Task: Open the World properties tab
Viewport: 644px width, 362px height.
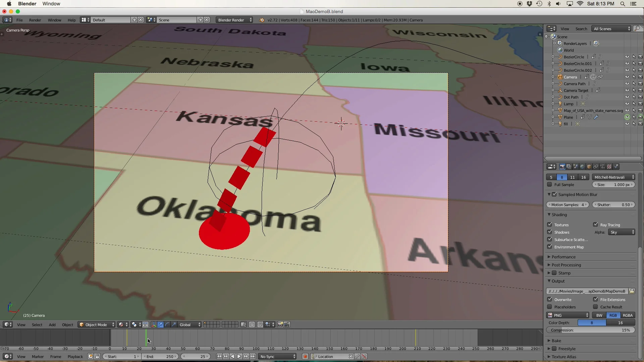Action: pos(582,167)
